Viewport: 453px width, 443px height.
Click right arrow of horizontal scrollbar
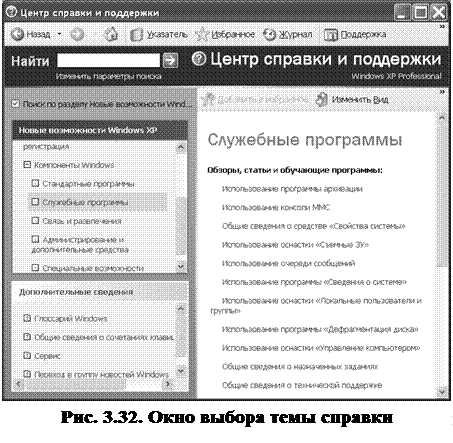click(x=168, y=384)
